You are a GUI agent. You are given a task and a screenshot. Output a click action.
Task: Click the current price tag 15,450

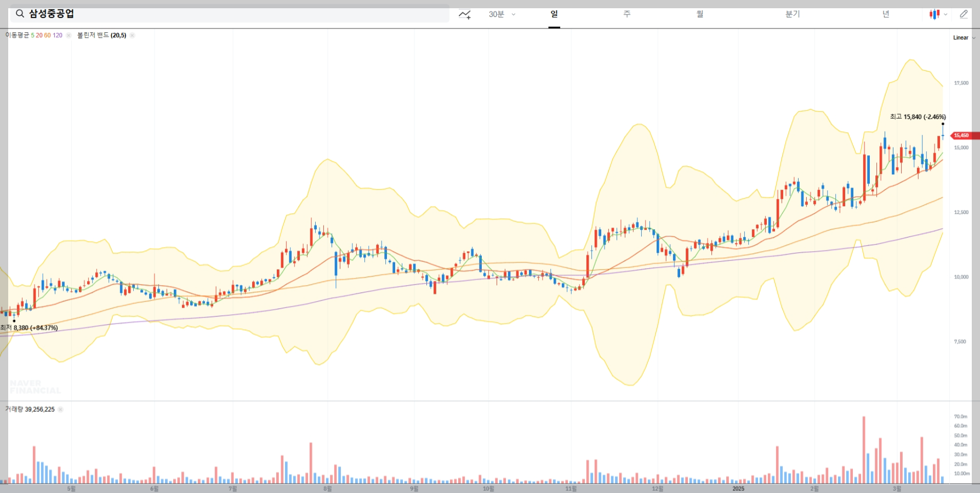964,135
